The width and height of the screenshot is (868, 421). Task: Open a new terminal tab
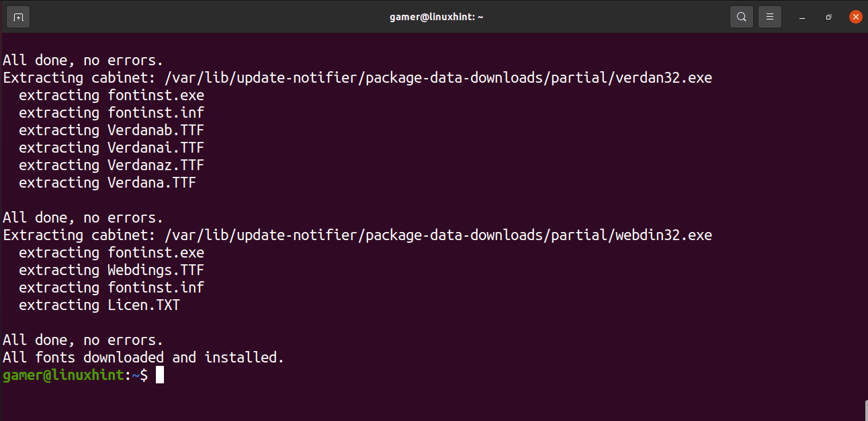tap(18, 17)
